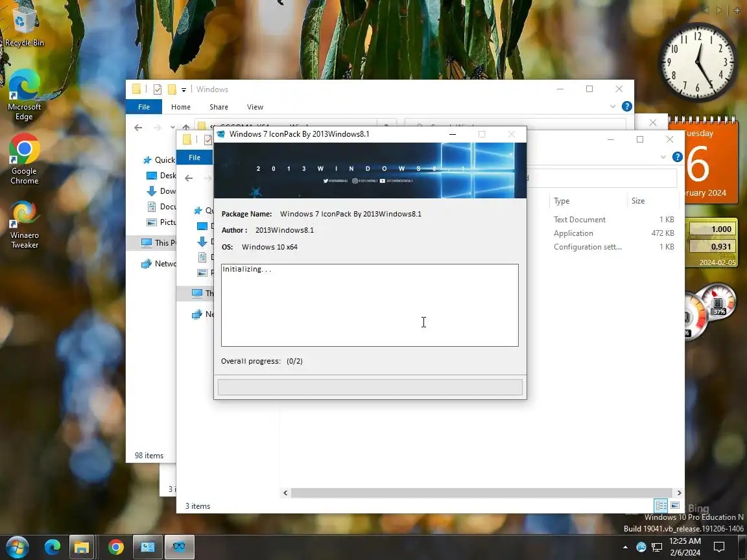Go back in the front explorer window
The width and height of the screenshot is (747, 560).
[x=189, y=178]
